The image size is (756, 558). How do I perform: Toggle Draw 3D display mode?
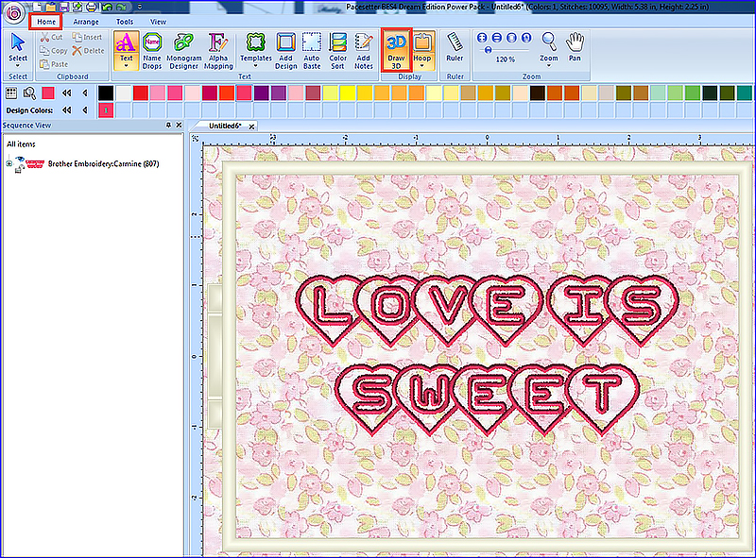coord(396,47)
